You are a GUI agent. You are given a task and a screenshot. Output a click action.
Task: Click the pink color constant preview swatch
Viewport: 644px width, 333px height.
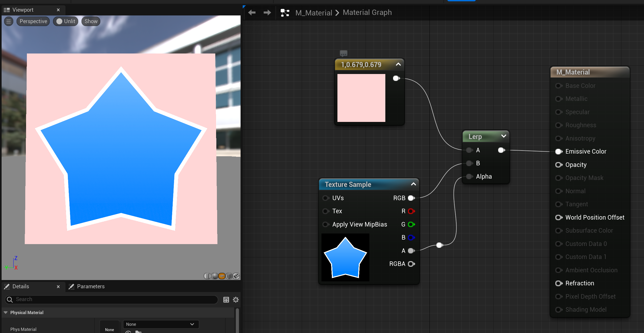tap(361, 98)
